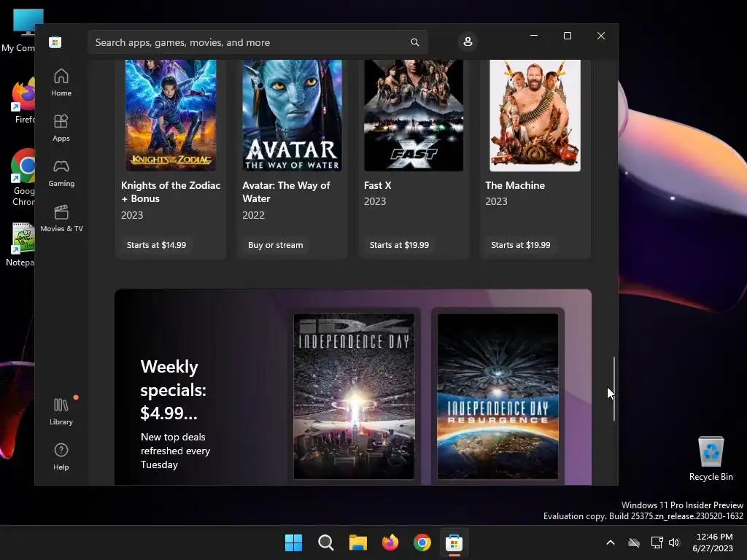
Task: Launch Firefox from the taskbar
Action: coord(390,542)
